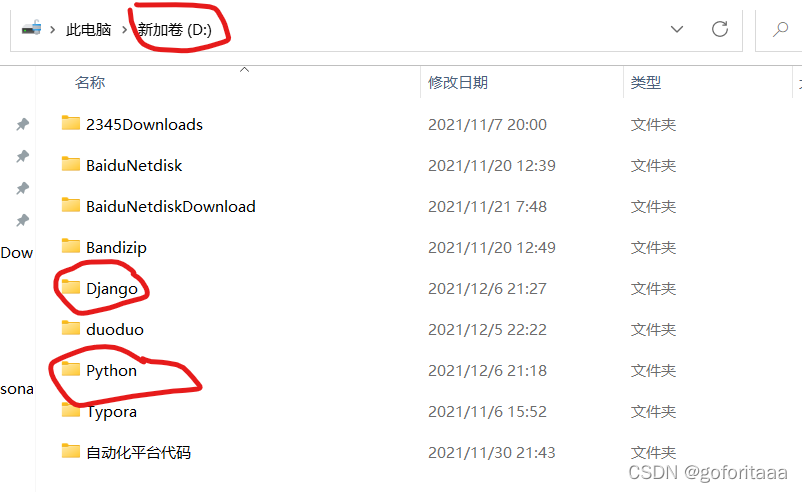The image size is (802, 492).
Task: Select the 2345Downloads folder
Action: (132, 124)
